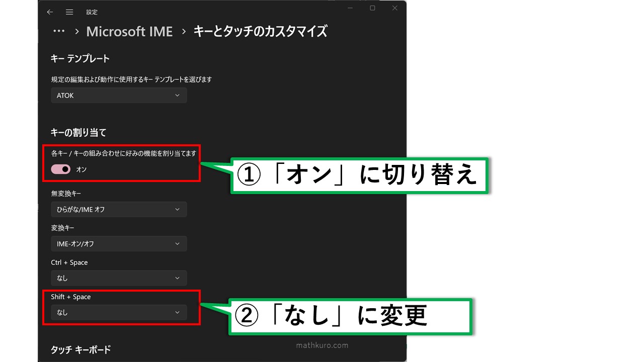Click the キー テンプレート heading
644x362 pixels.
tap(80, 59)
